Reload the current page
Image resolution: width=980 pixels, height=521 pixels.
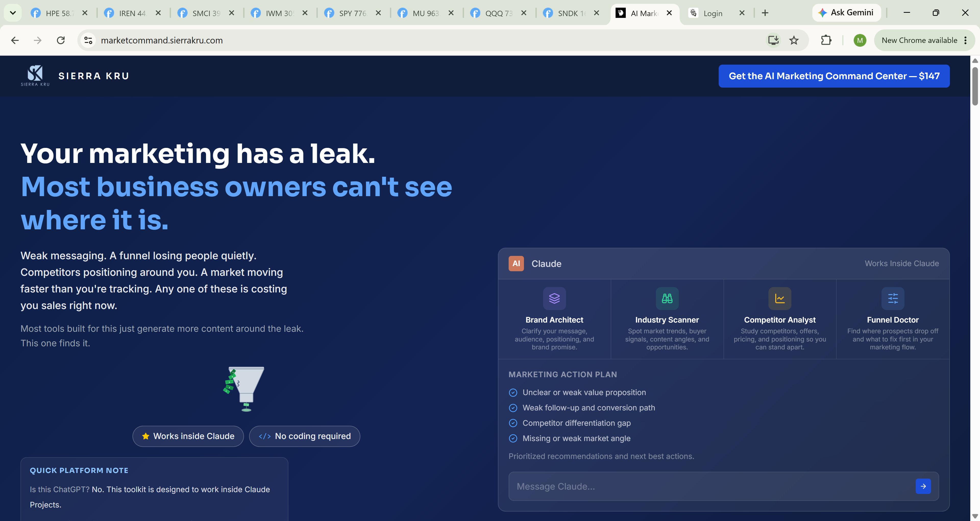(61, 40)
